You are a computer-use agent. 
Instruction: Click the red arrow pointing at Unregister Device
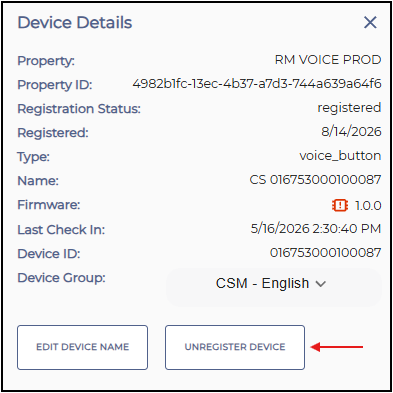pyautogui.click(x=336, y=347)
